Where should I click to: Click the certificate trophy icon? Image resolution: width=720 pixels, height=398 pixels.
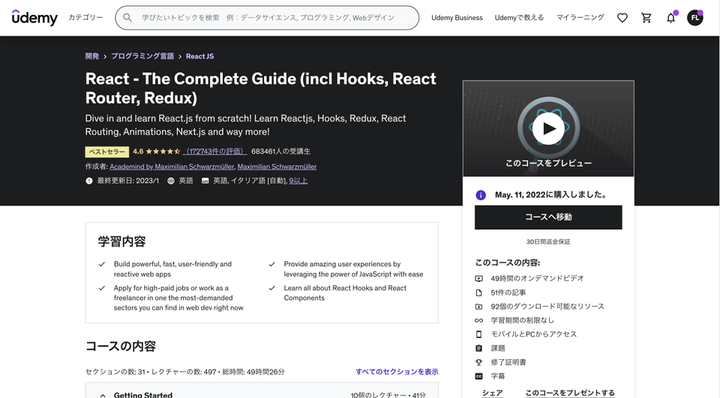pyautogui.click(x=479, y=362)
